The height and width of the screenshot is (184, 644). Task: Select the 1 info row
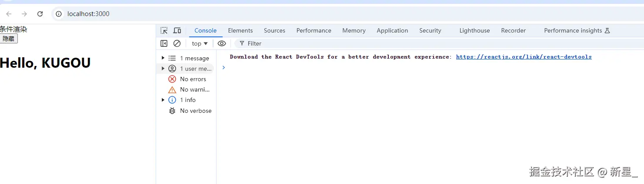(x=186, y=100)
